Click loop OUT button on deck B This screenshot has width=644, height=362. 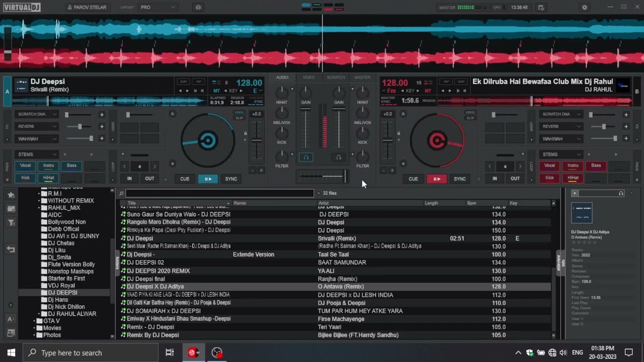coord(515,178)
